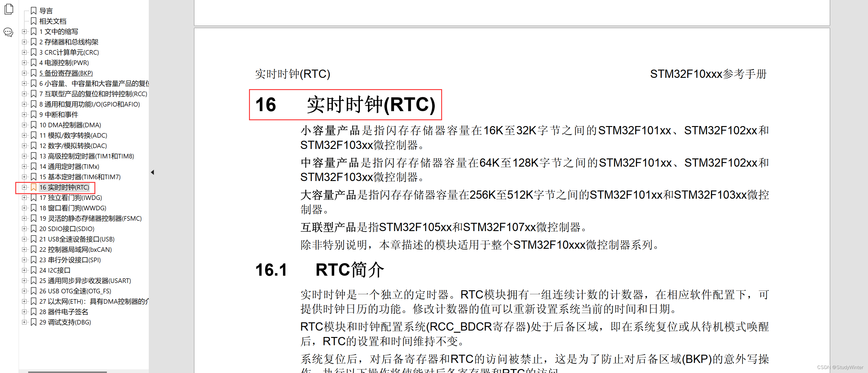Click bookmark icon of 3 CRC计算单元(CRC)
The width and height of the screenshot is (868, 373).
pos(33,52)
